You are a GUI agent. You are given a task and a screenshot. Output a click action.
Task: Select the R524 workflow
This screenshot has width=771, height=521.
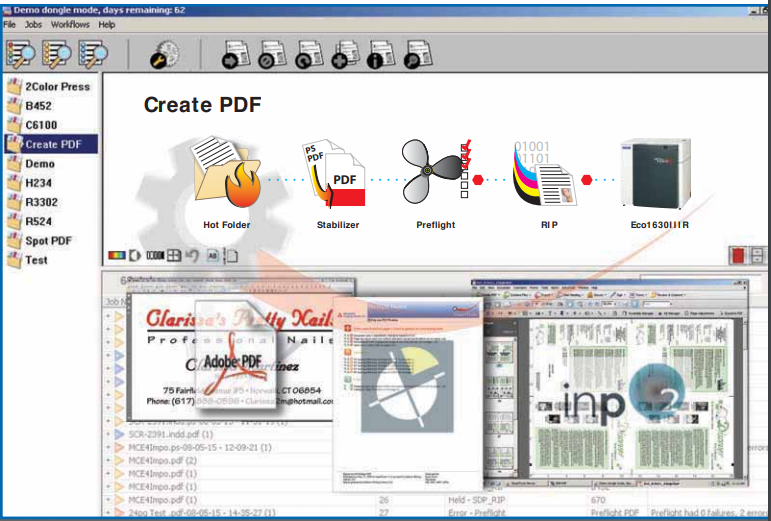(x=30, y=221)
